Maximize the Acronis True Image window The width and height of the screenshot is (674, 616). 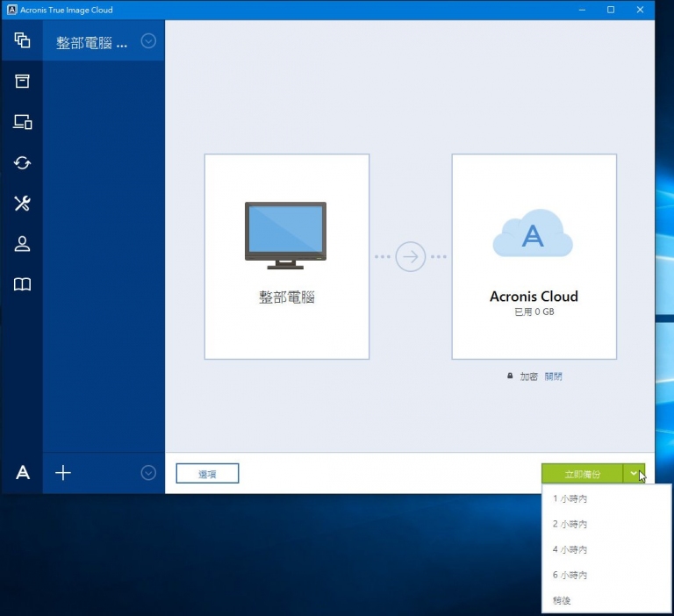coord(611,10)
